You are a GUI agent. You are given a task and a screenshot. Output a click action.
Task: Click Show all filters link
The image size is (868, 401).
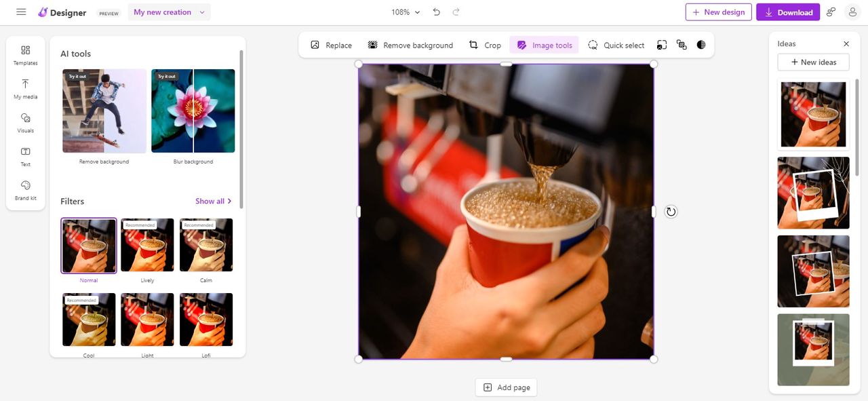click(x=214, y=202)
